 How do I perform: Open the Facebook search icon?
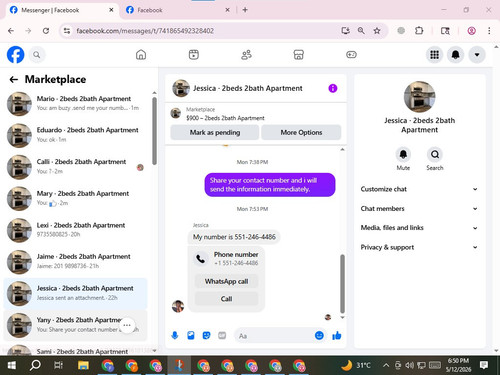pos(37,55)
